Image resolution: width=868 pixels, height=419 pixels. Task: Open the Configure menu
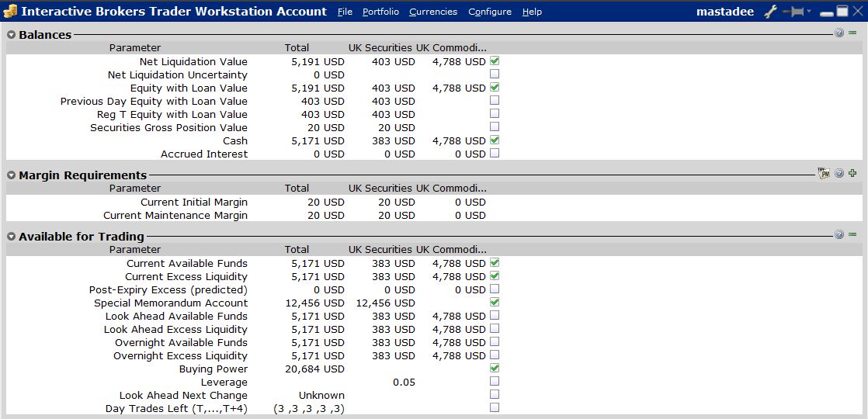click(490, 12)
